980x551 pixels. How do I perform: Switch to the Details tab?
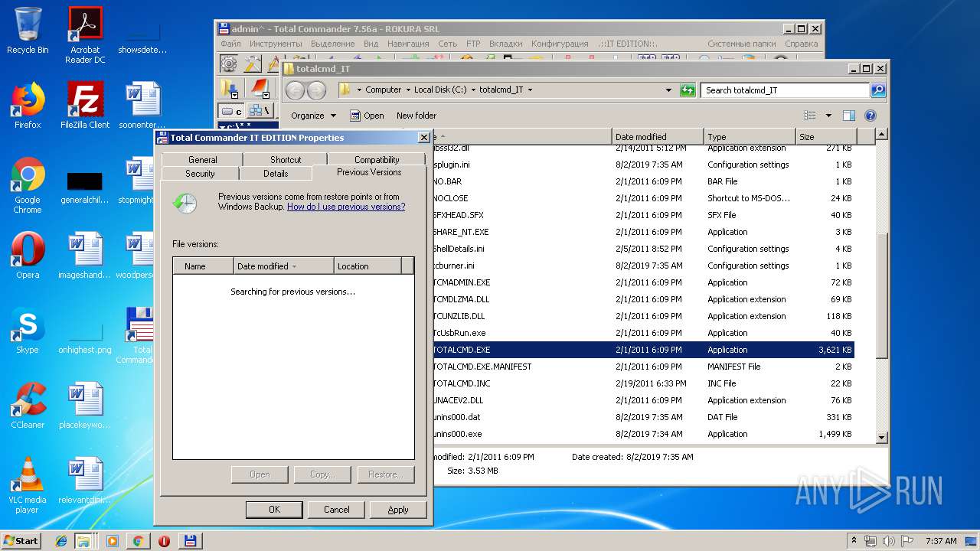point(276,174)
